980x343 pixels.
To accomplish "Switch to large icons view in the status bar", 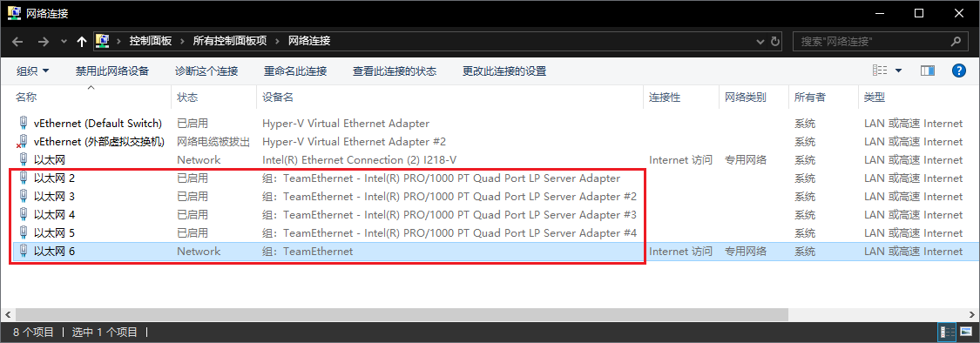I will [x=966, y=332].
